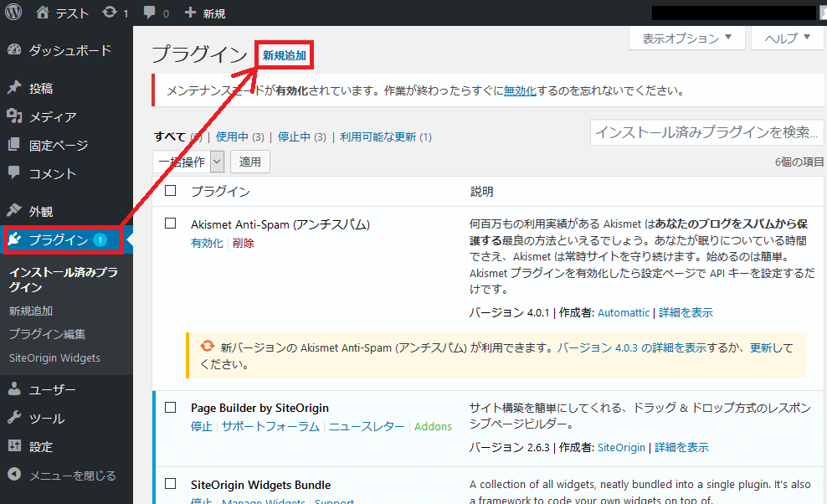Click 新規追加 button beside page title
The width and height of the screenshot is (827, 504).
tap(285, 55)
